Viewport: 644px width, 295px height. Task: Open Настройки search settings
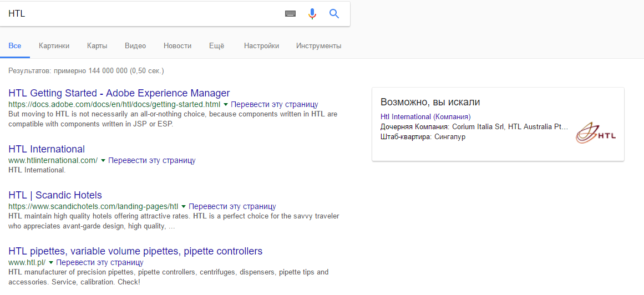click(x=261, y=46)
